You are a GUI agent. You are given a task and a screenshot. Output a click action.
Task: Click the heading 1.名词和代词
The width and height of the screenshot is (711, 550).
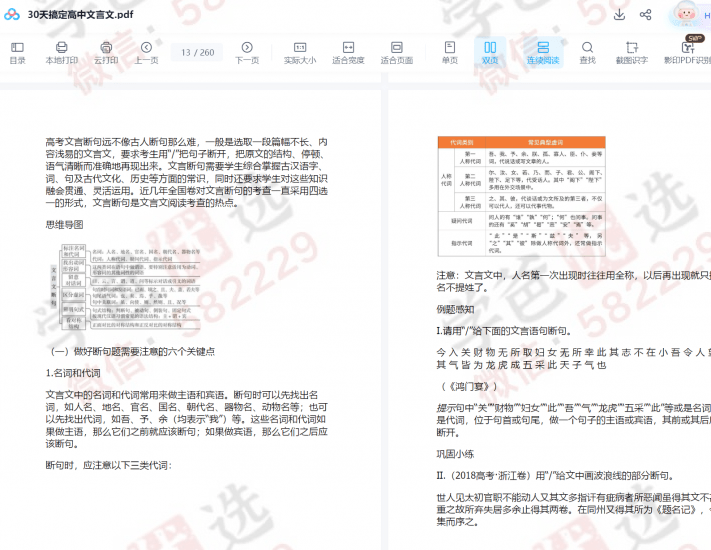(73, 373)
